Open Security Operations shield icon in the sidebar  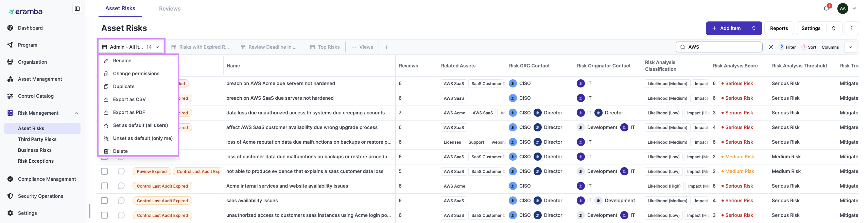[10, 196]
